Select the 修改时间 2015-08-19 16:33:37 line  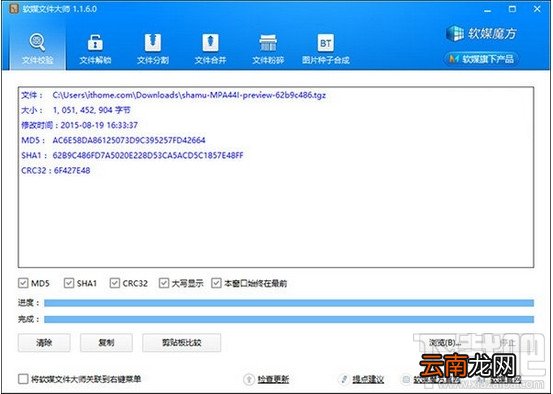pos(79,125)
